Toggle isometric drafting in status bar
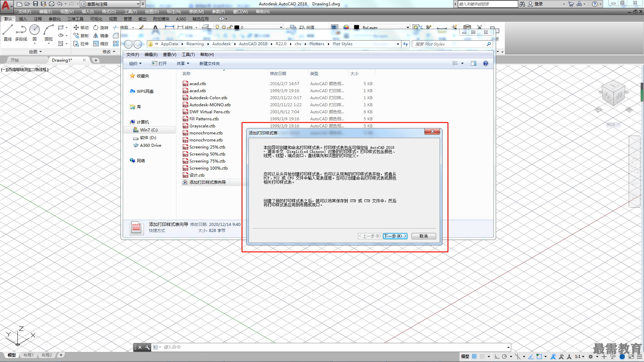Viewport: 644px width, 362px height. tap(518, 357)
